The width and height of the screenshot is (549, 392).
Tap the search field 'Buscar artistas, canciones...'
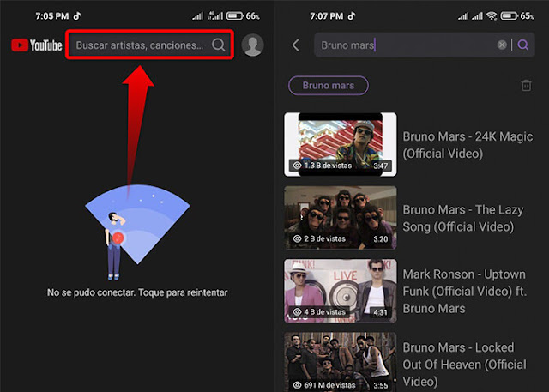[x=149, y=45]
